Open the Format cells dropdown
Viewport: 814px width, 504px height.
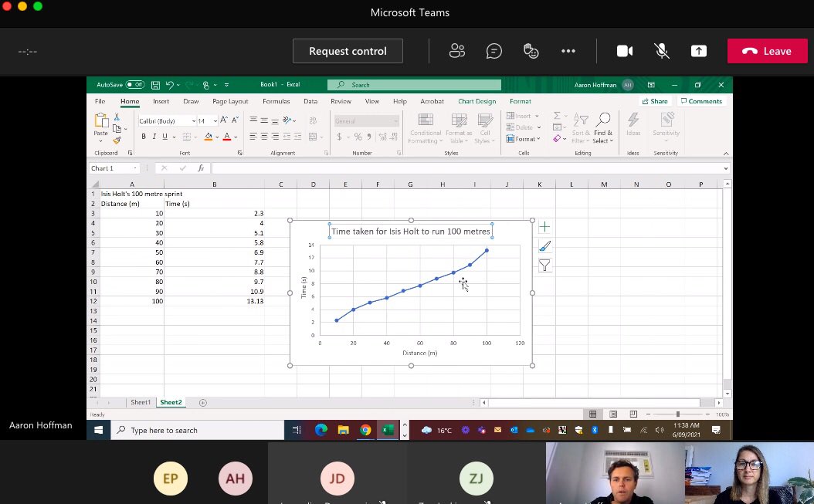[524, 139]
